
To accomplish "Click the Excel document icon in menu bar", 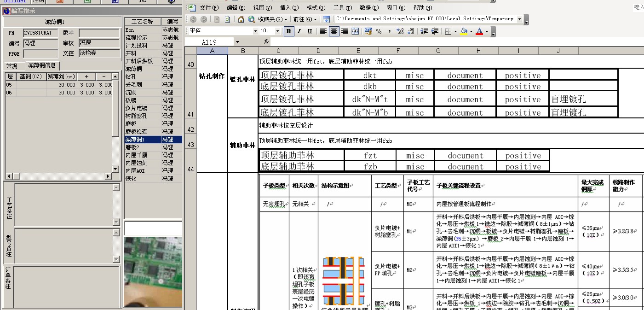I will coord(191,8).
